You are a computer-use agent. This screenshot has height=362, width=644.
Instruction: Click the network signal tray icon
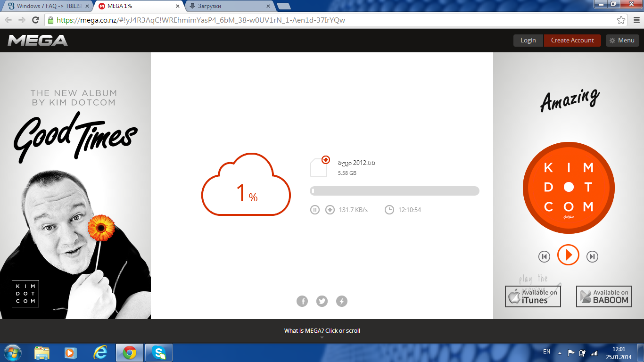coord(594,353)
